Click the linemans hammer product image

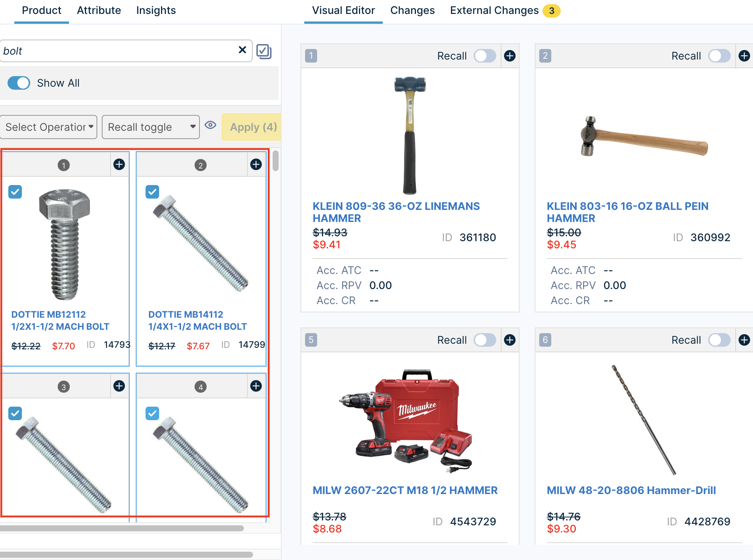410,135
